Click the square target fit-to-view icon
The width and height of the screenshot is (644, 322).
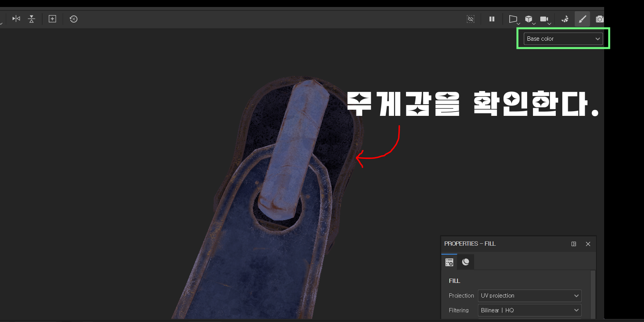pos(52,19)
